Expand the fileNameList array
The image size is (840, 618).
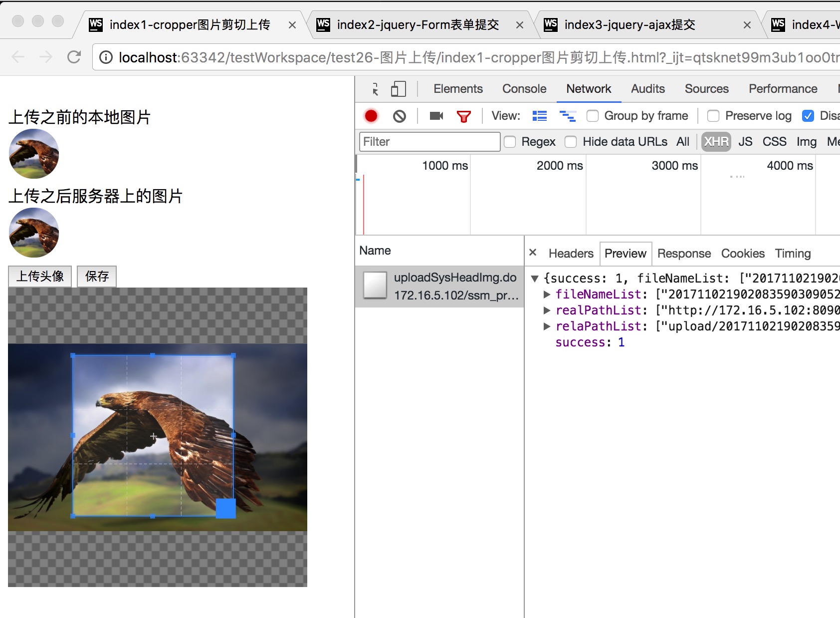pyautogui.click(x=547, y=295)
